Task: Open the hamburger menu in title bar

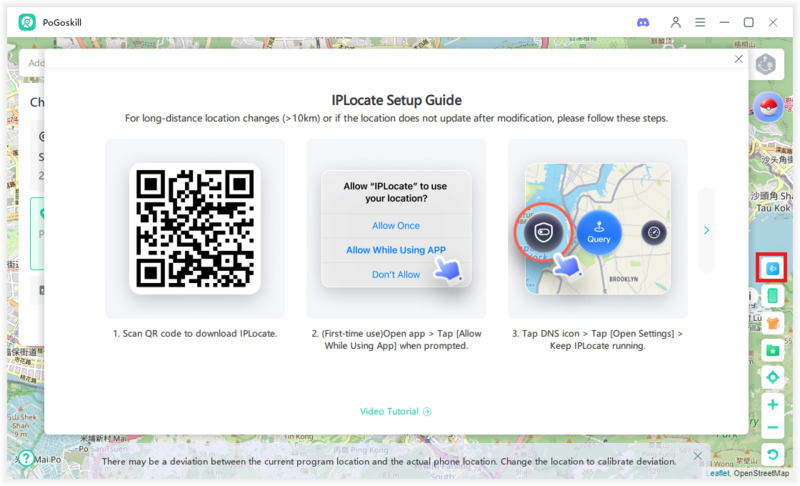Action: coord(700,22)
